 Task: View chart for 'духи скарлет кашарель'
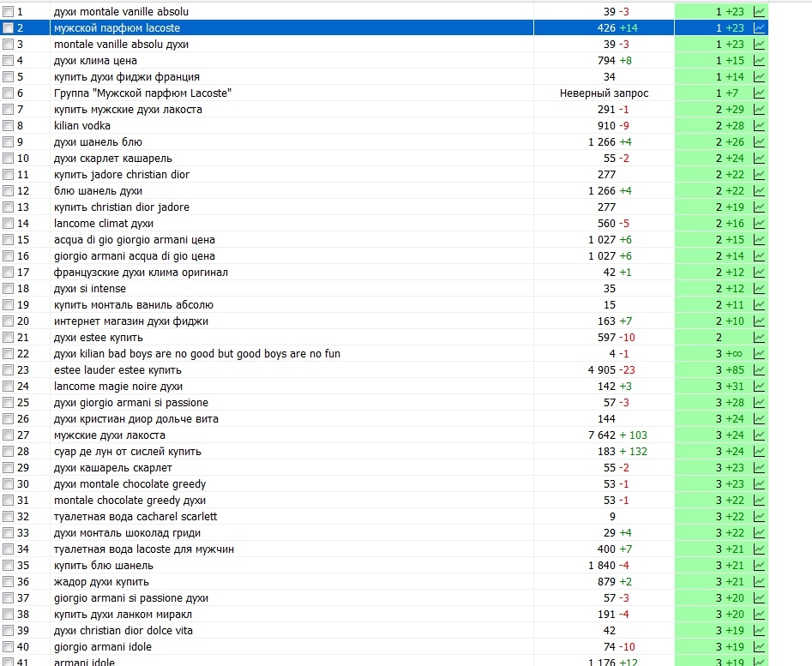pyautogui.click(x=759, y=159)
